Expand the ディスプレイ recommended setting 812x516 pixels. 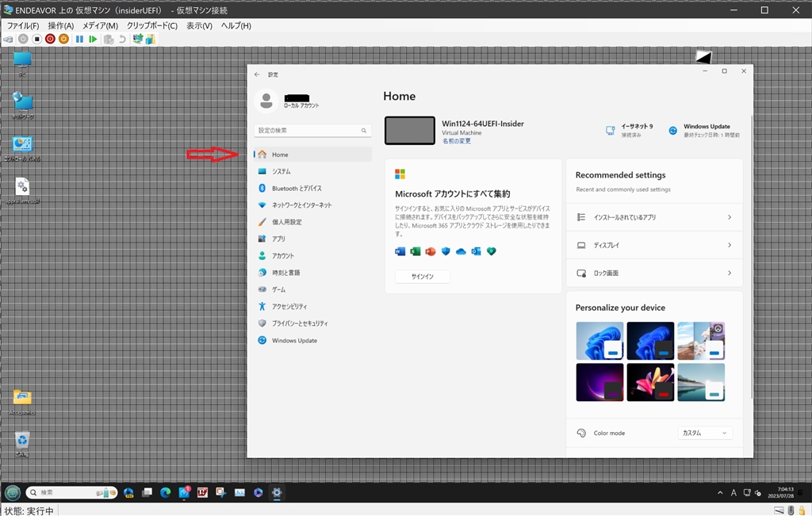point(654,246)
